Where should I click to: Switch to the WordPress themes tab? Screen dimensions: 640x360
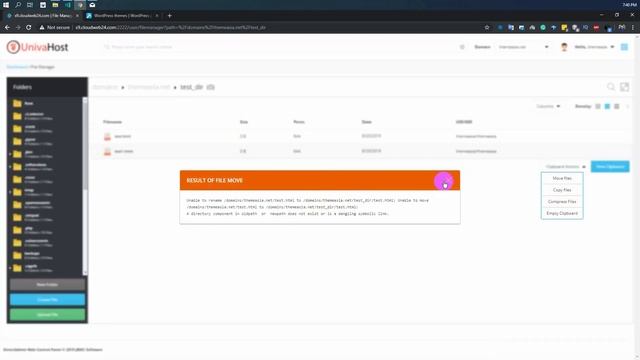click(121, 16)
